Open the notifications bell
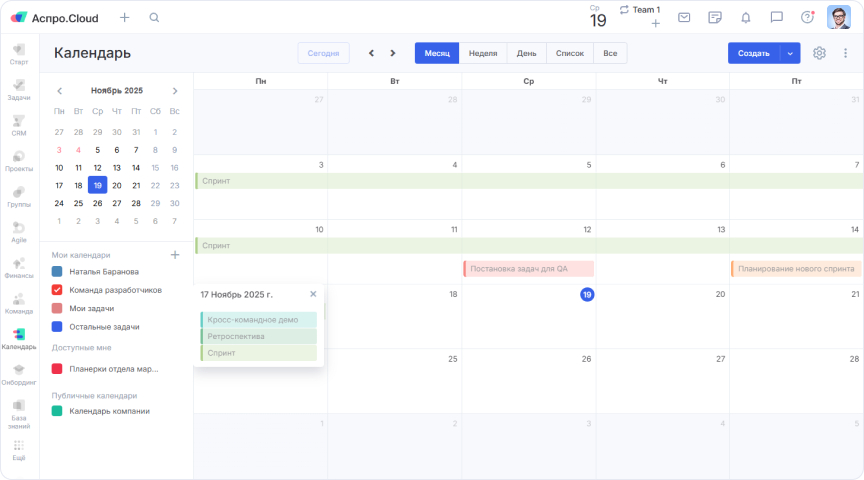This screenshot has width=864, height=480. click(x=746, y=18)
